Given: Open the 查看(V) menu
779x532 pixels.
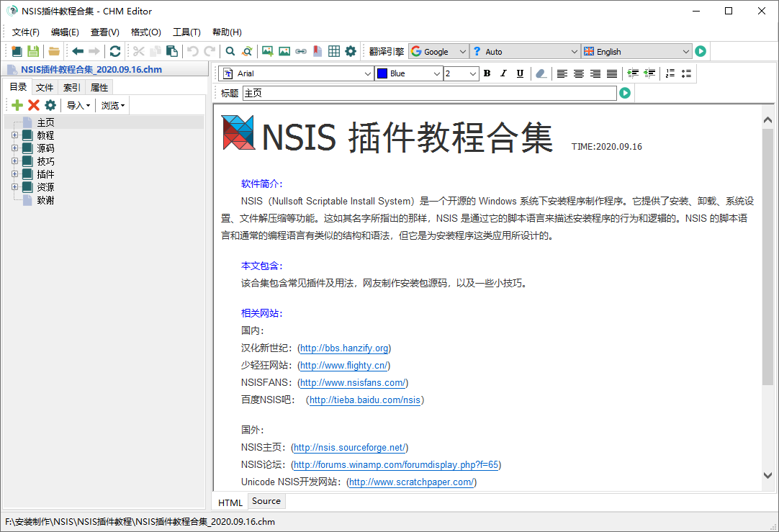Looking at the screenshot, I should pos(105,32).
